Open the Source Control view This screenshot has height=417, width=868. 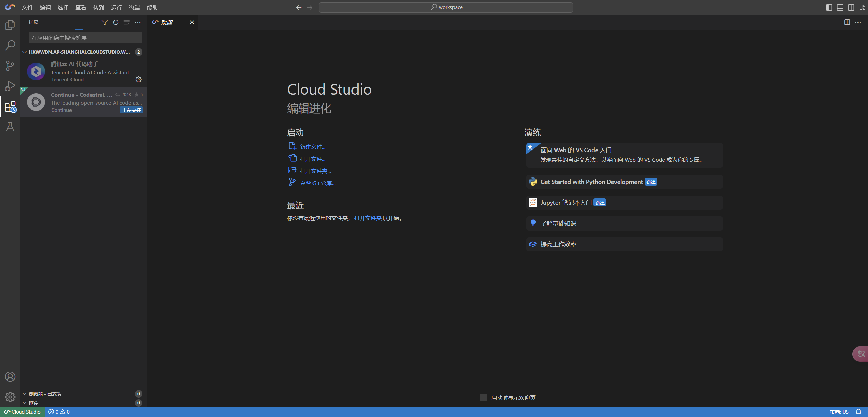(x=10, y=65)
